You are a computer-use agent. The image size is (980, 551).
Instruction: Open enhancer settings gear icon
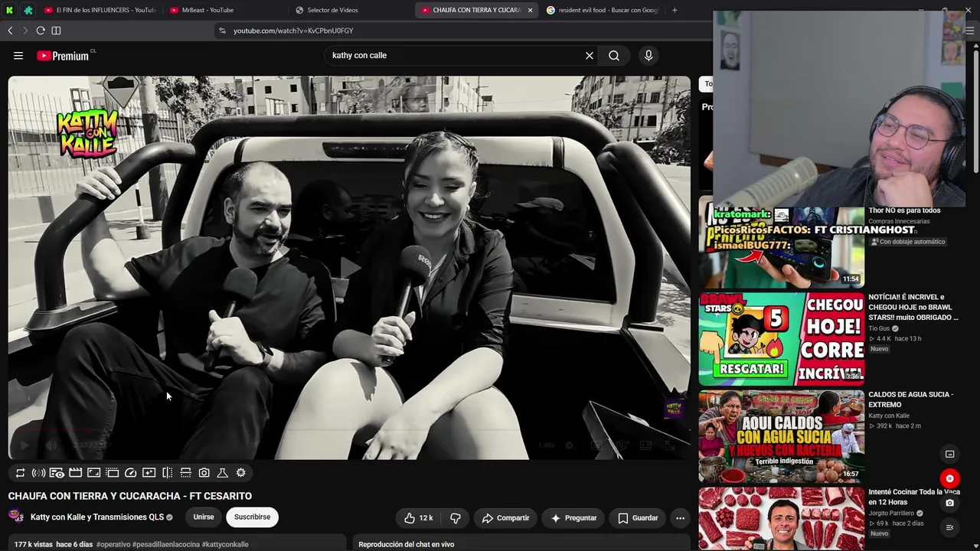pyautogui.click(x=240, y=473)
